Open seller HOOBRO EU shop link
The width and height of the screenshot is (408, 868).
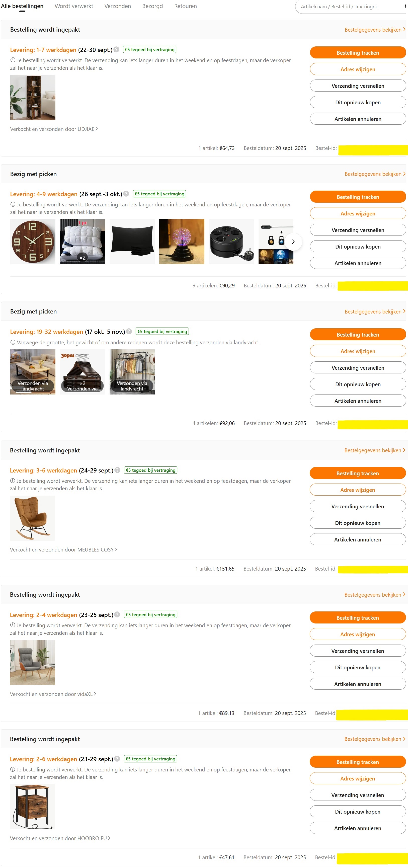point(60,838)
